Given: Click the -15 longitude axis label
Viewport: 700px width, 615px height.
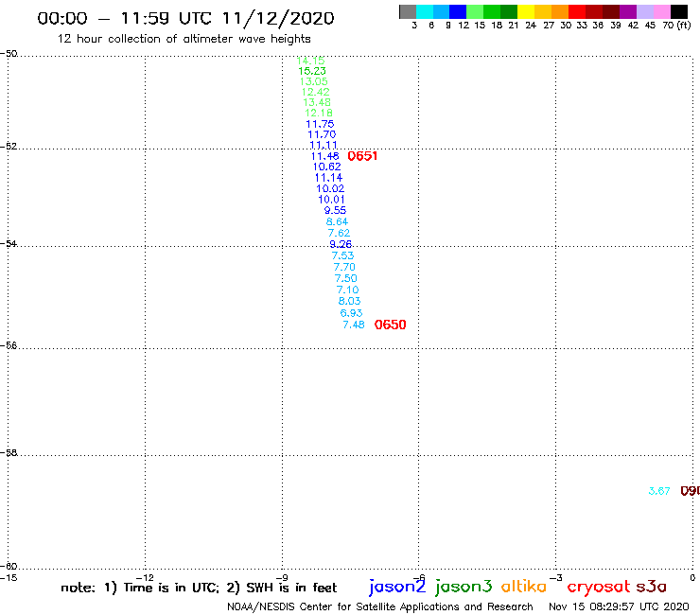Looking at the screenshot, I should (9, 578).
